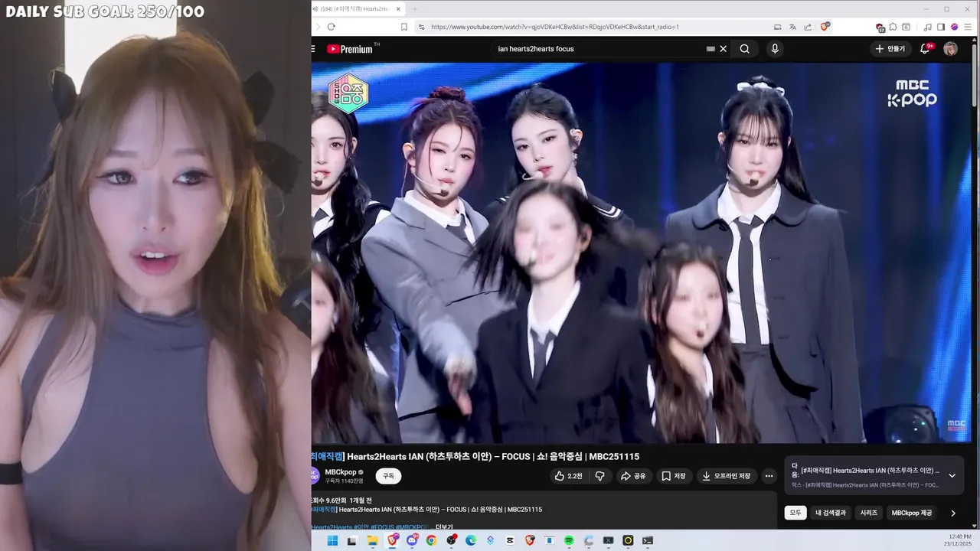Click the YouTube search input field
Viewport: 980px width, 551px height.
tap(597, 49)
